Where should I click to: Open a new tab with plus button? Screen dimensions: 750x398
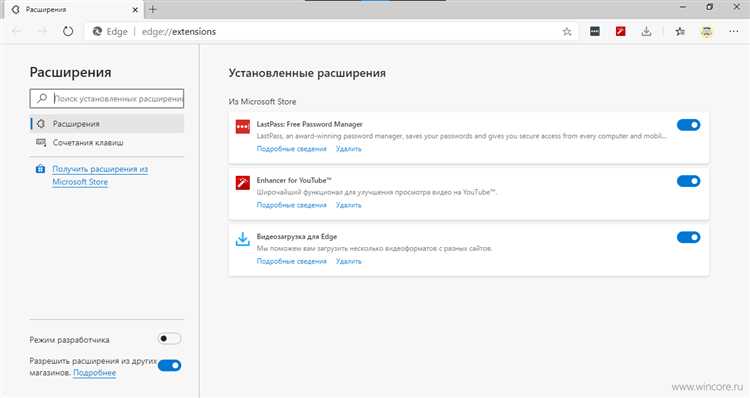(153, 9)
